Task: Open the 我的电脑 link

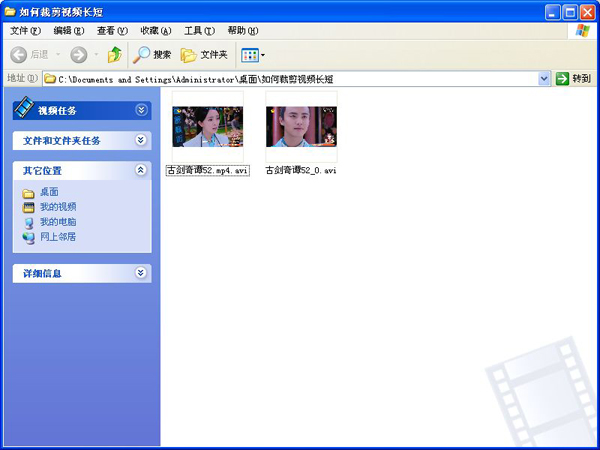Action: click(x=58, y=222)
